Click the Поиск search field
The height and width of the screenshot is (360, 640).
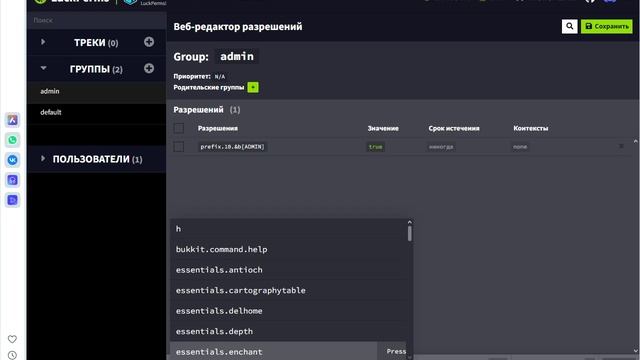pos(96,20)
